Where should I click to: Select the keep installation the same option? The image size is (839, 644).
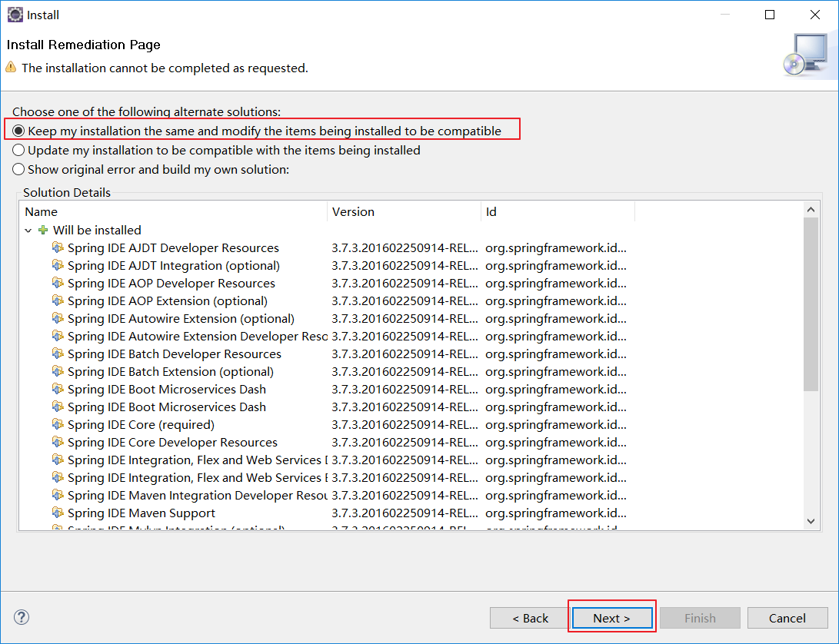[18, 129]
